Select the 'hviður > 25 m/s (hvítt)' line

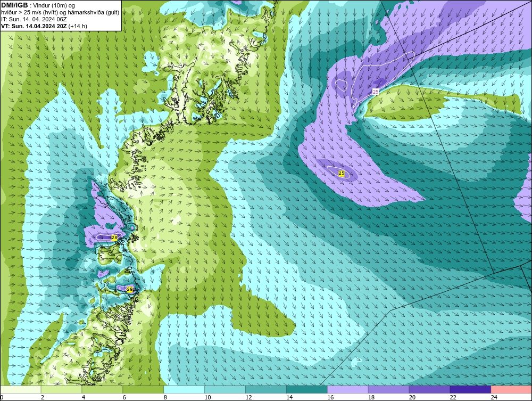(60, 12)
